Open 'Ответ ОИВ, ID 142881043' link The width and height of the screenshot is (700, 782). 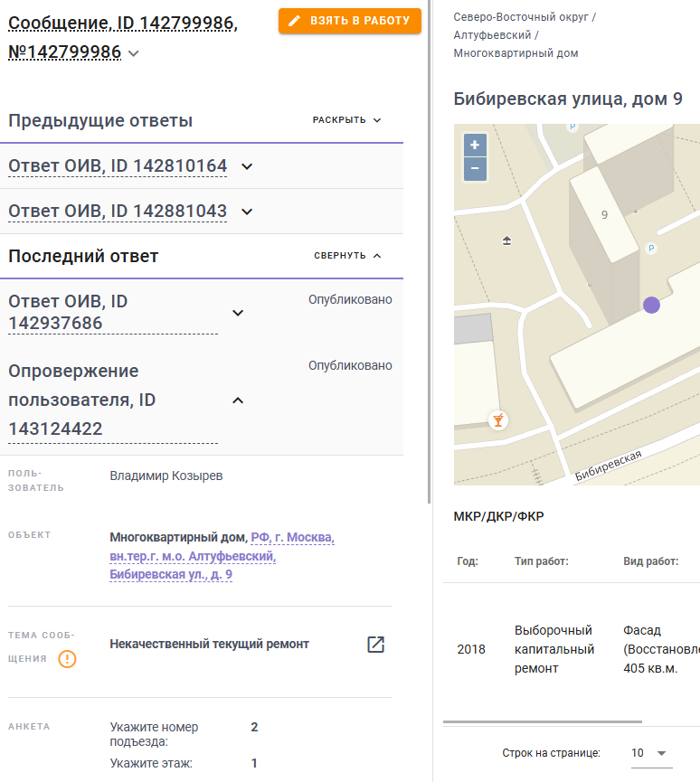(118, 212)
